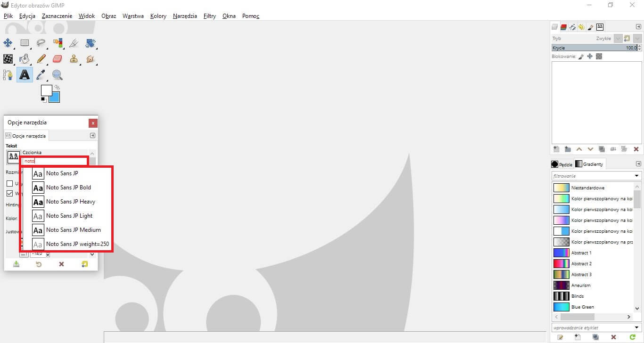Open the Filtry menu
This screenshot has height=343, width=644.
pos(210,16)
